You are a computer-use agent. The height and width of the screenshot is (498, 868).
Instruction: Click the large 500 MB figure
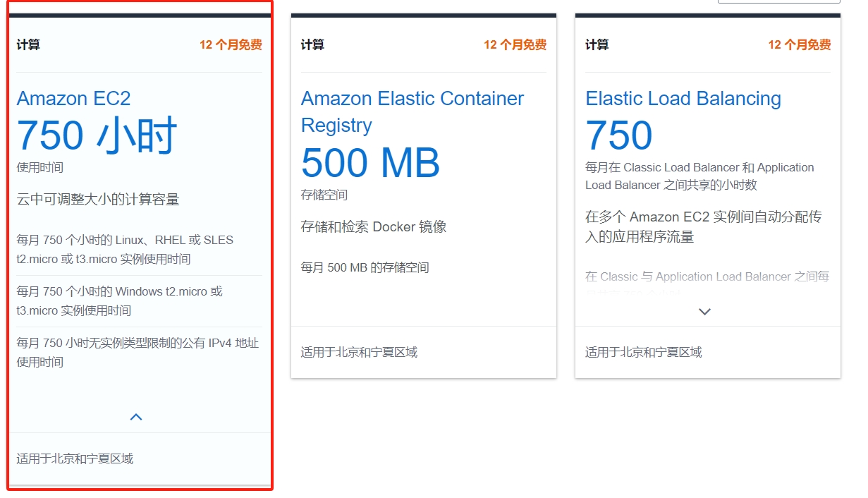[370, 163]
